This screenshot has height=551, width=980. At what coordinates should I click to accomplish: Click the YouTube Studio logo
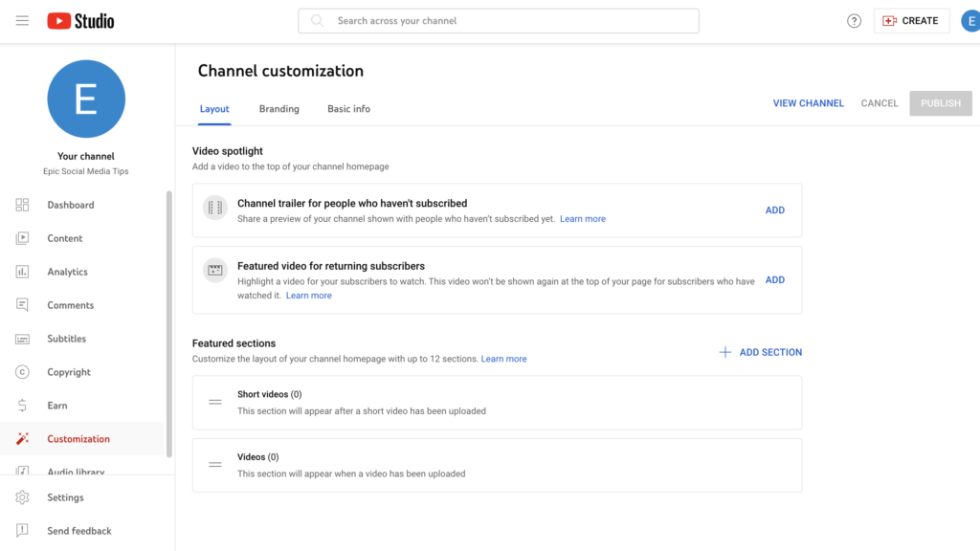80,21
